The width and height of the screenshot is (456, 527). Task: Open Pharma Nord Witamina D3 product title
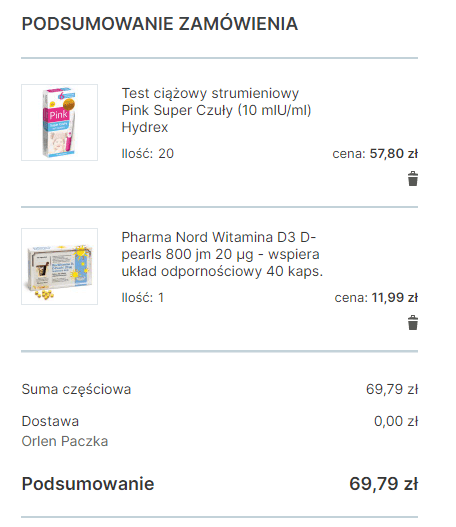point(222,254)
